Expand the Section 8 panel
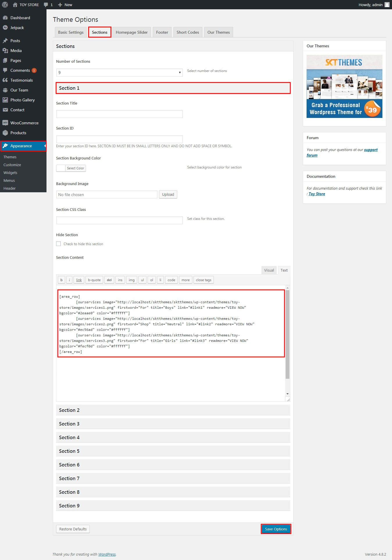The width and height of the screenshot is (392, 560). pyautogui.click(x=173, y=492)
